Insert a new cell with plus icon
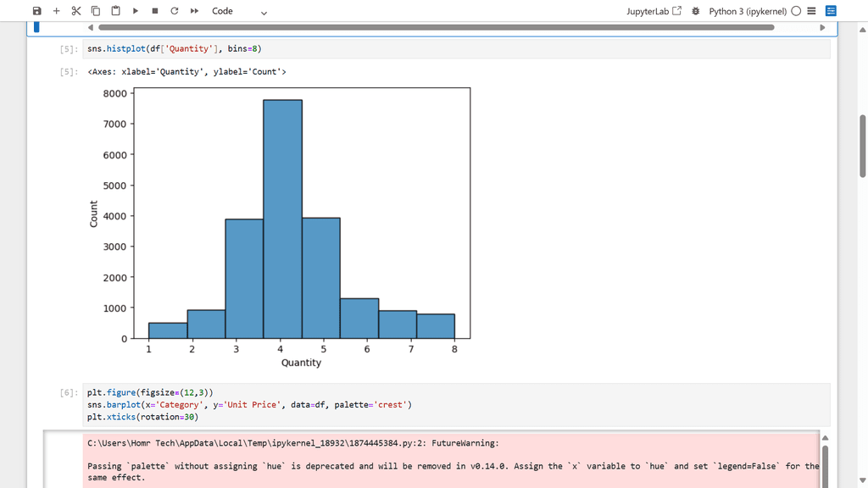Viewport: 868px width, 488px height. coord(57,11)
